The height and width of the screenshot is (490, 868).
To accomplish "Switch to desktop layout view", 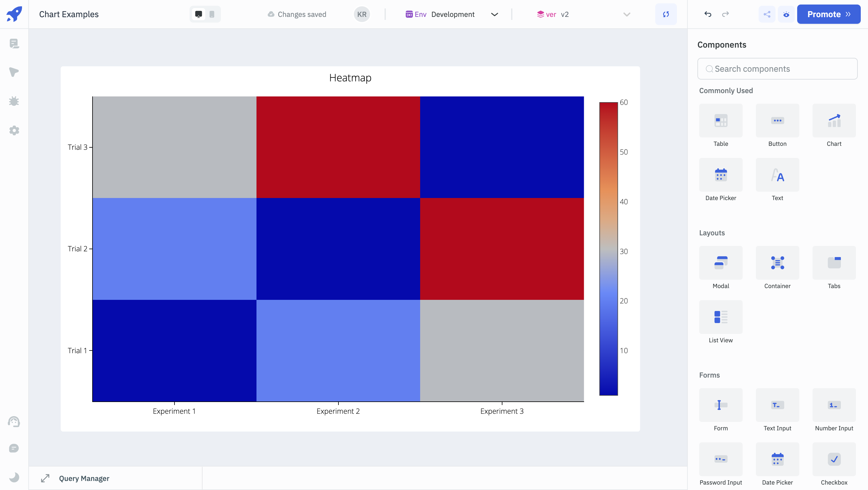I will pos(199,14).
